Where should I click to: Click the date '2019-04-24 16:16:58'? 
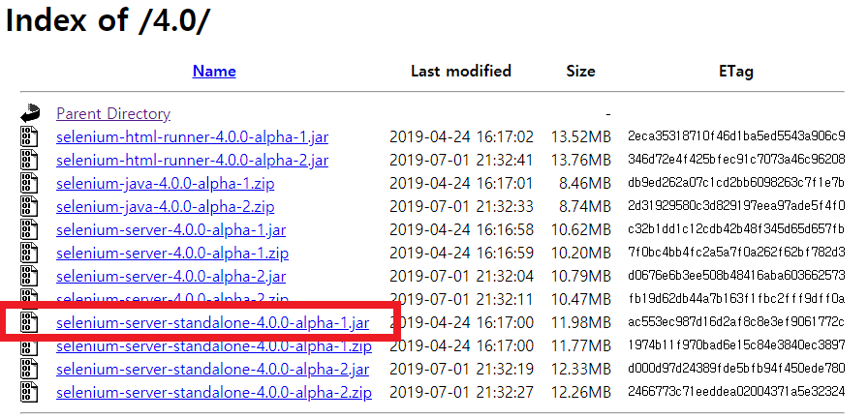[461, 229]
